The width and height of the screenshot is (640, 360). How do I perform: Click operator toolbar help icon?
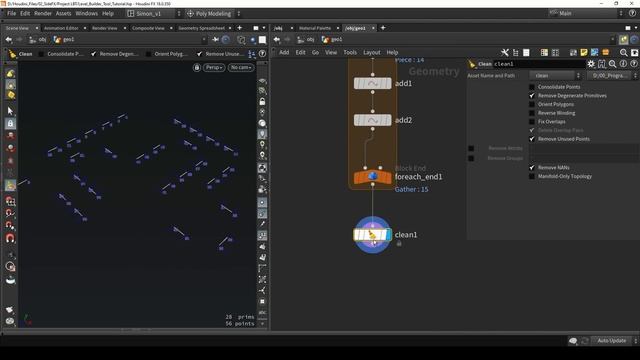[262, 54]
